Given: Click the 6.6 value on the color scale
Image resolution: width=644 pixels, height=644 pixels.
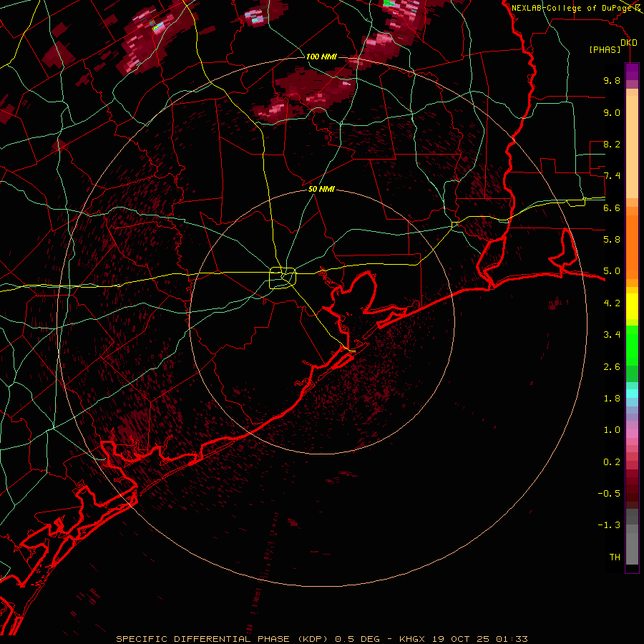Looking at the screenshot, I should (612, 208).
